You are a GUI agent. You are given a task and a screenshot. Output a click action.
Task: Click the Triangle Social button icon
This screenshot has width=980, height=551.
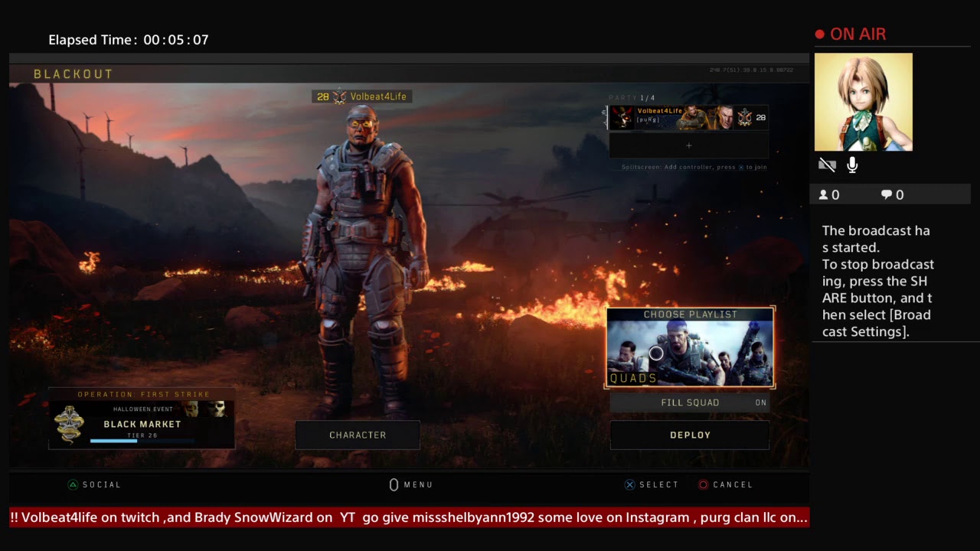(73, 484)
